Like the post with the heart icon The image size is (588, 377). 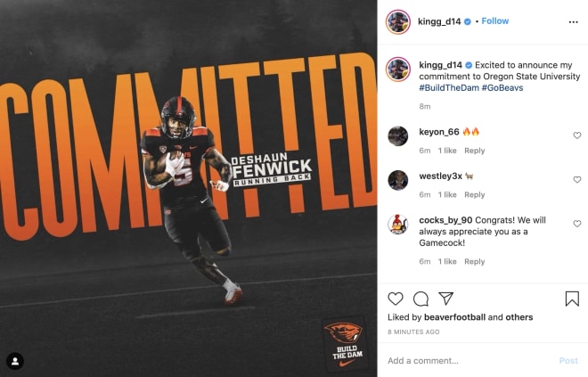(x=396, y=299)
